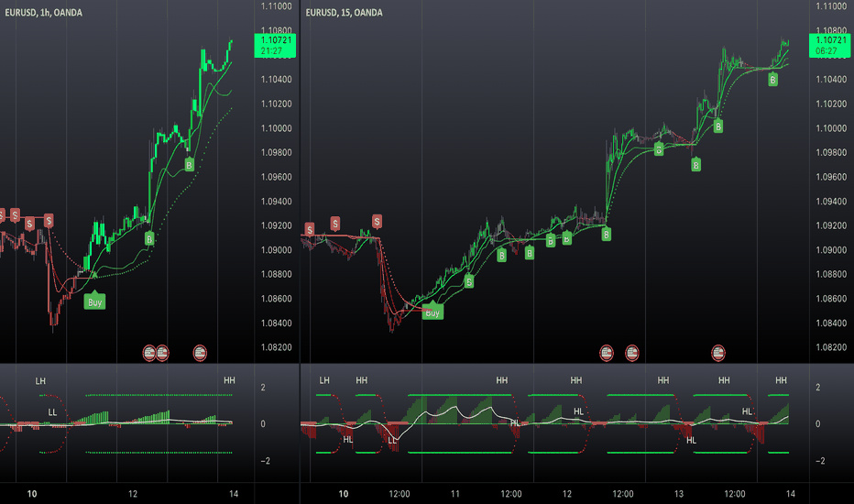The height and width of the screenshot is (504, 854).
Task: Click the middle economic event flag on 1h chart
Action: 162,353
